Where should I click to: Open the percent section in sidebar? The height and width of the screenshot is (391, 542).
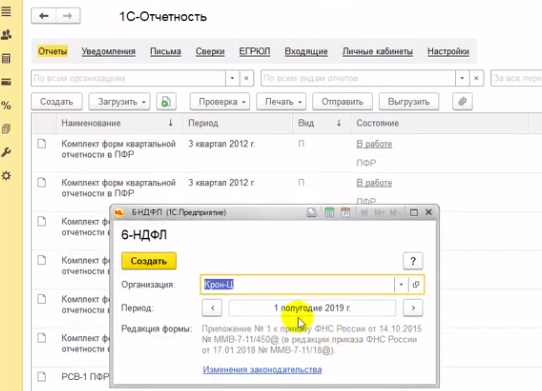(x=6, y=105)
